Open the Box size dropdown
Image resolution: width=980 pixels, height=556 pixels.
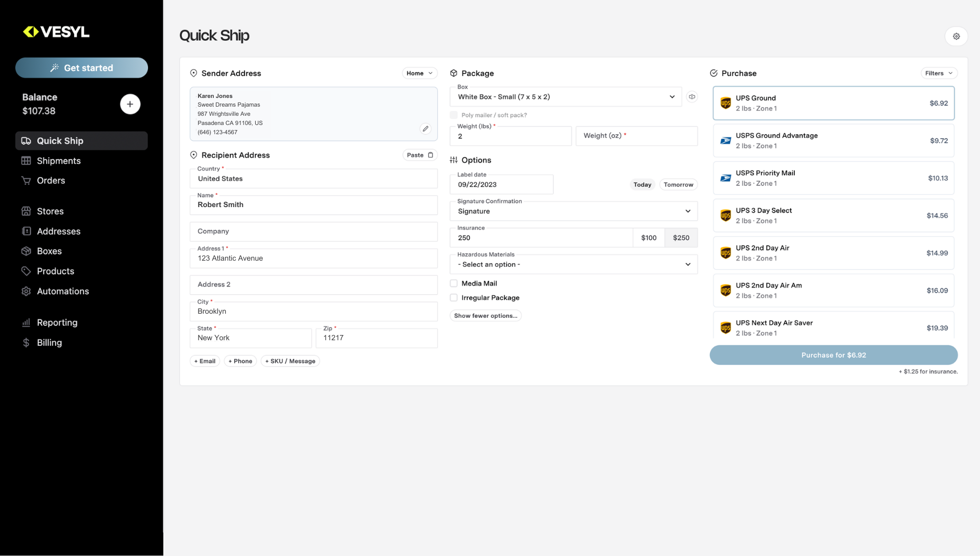click(565, 96)
